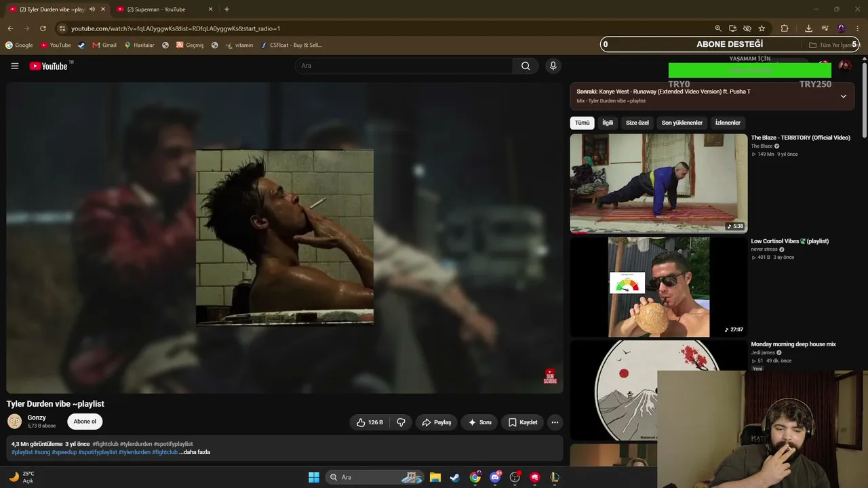Collapse the mix playlist panel chevron
The image size is (868, 488).
point(844,96)
